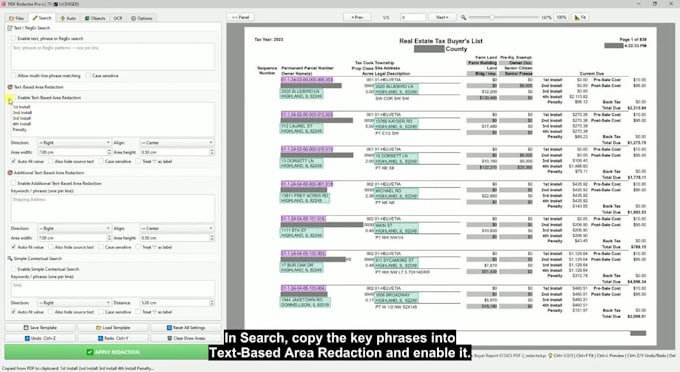The height and width of the screenshot is (372, 680).
Task: Click the '1/5' page indicator
Action: click(386, 18)
